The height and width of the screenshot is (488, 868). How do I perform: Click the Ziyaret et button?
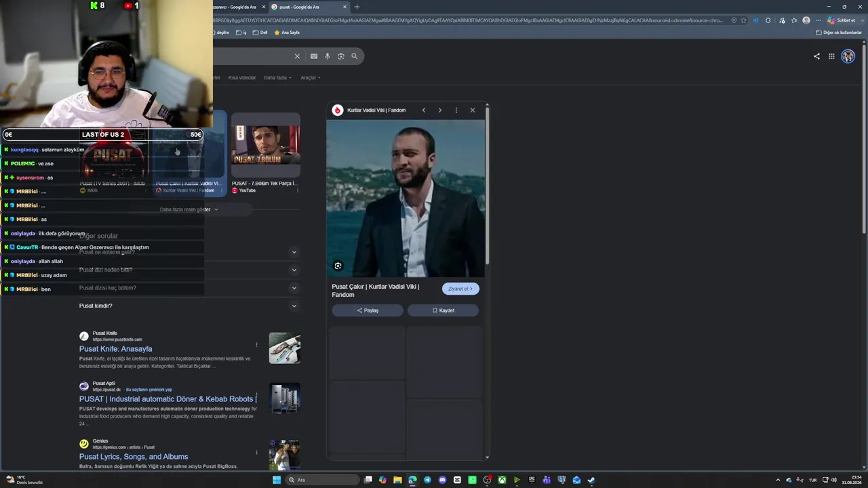click(460, 289)
